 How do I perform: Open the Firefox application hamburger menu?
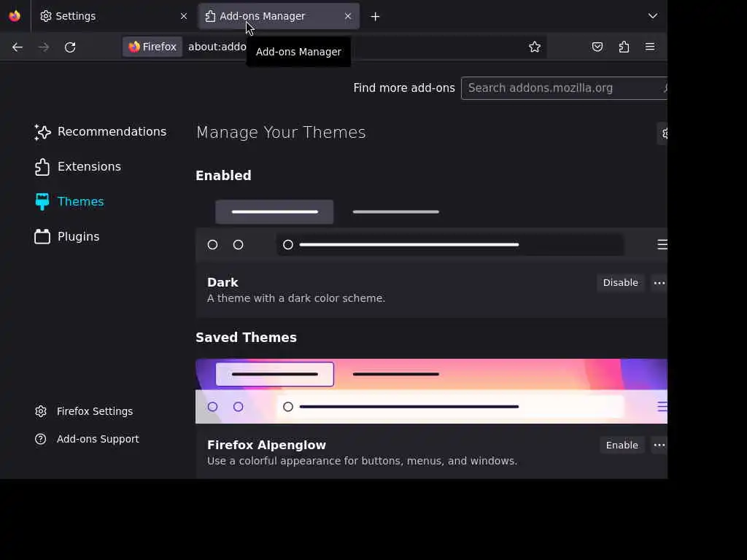tap(650, 47)
